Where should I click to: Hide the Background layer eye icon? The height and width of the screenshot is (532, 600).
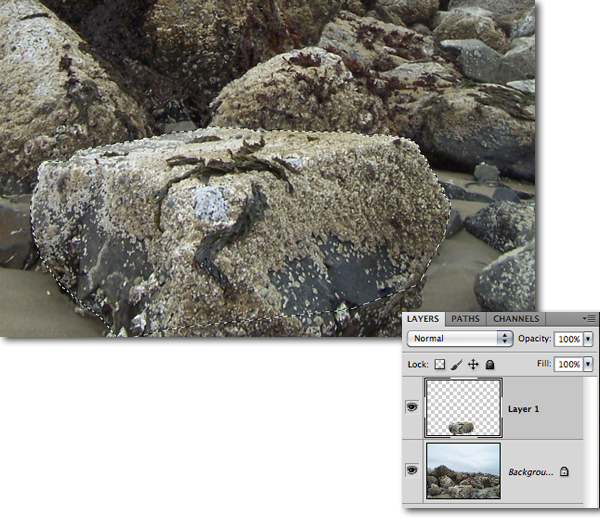(412, 470)
